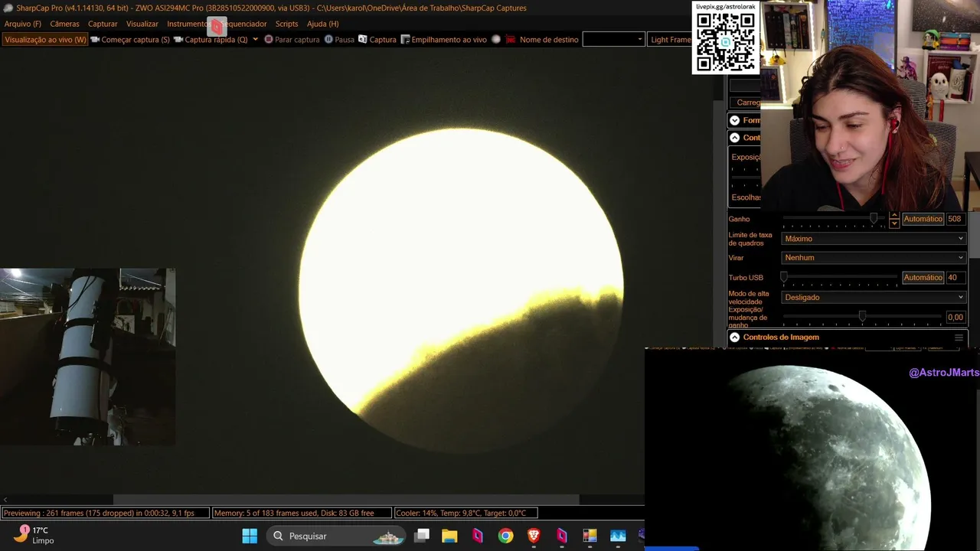Open Brave browser from the taskbar
Viewport: 980px width, 551px height.
(534, 536)
